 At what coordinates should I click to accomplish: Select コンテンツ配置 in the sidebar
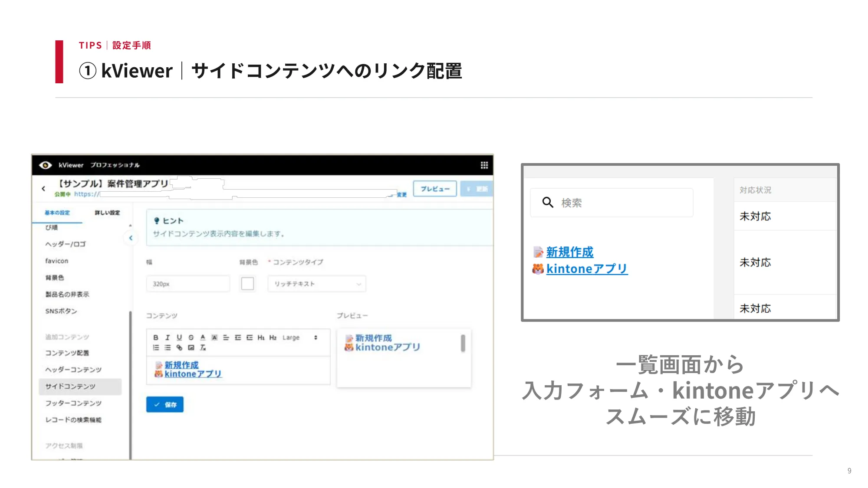[67, 353]
